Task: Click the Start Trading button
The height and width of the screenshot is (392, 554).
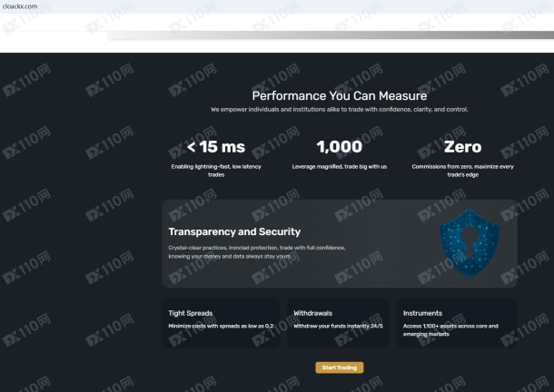Action: 339,367
